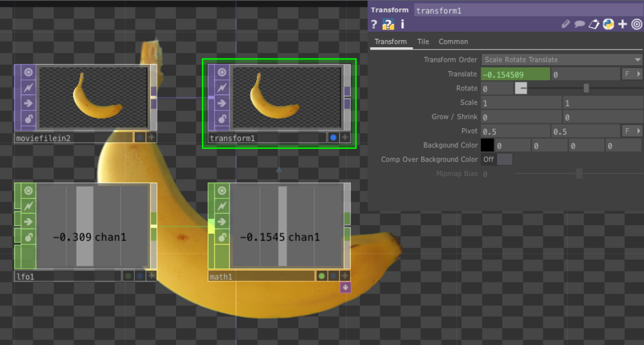644x345 pixels.
Task: Click the Grow / Shrink first field
Action: 521,118
